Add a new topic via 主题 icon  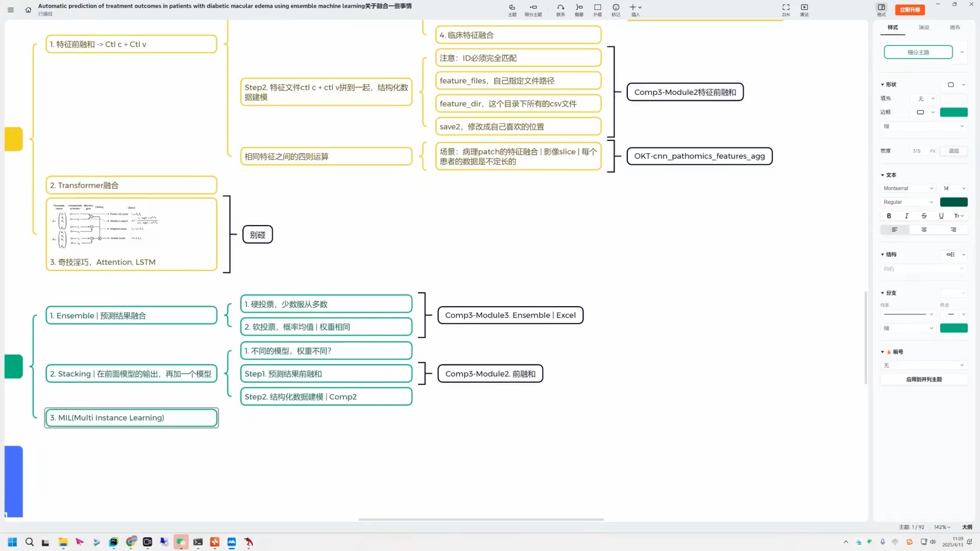pyautogui.click(x=512, y=8)
